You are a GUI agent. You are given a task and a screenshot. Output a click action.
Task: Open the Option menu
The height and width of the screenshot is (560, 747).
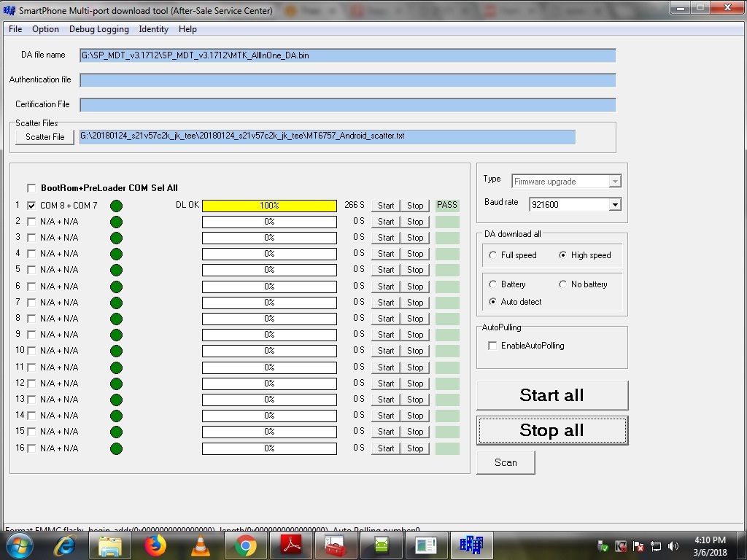[x=45, y=29]
